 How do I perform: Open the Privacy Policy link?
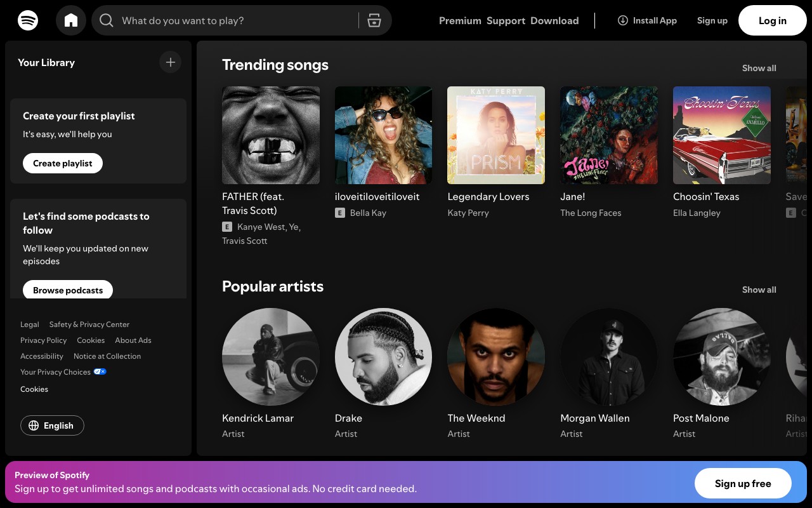click(43, 340)
